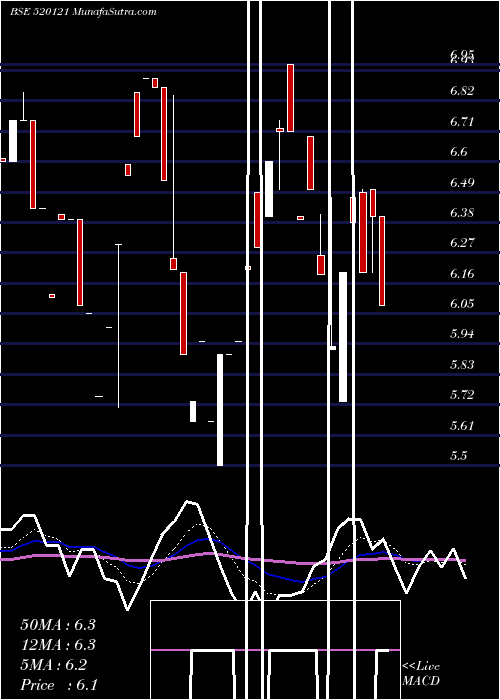The image size is (500, 700).
Task: Click the 6.82 price axis label
Action: point(462,91)
